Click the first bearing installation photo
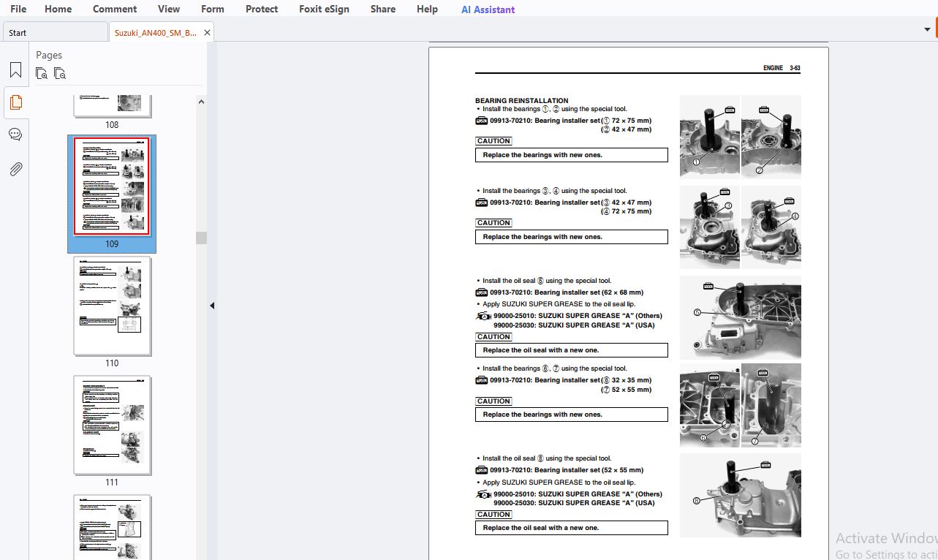 pos(709,136)
